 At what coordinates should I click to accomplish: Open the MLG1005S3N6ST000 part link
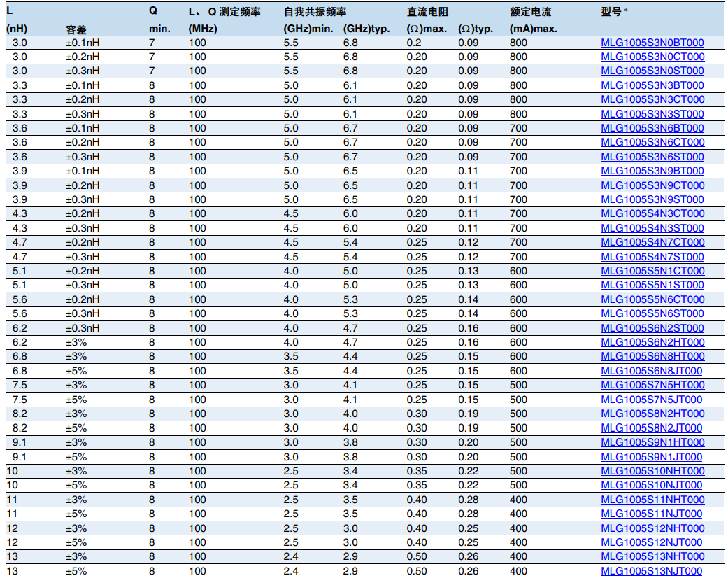click(x=652, y=157)
